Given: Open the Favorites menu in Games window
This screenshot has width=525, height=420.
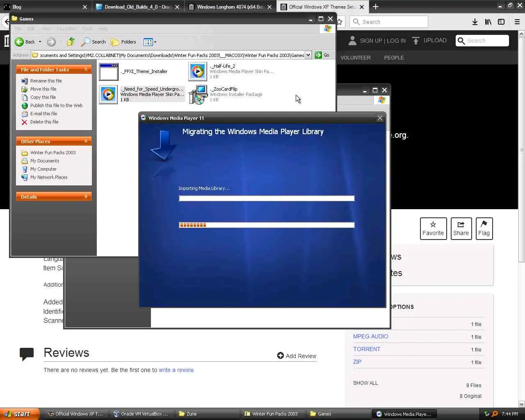Looking at the screenshot, I should [66, 29].
